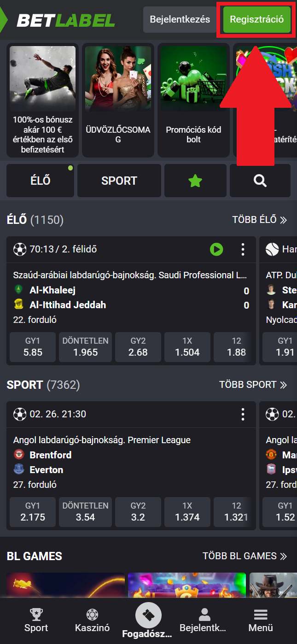This screenshot has width=297, height=644.
Task: Open the bet slip ticket icon
Action: [148, 616]
